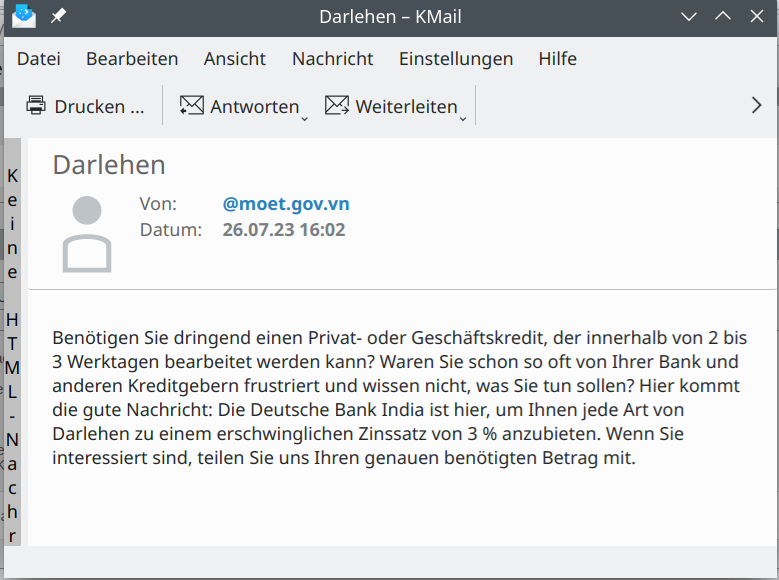Click the @moet.gov.vn sender address link

(286, 204)
